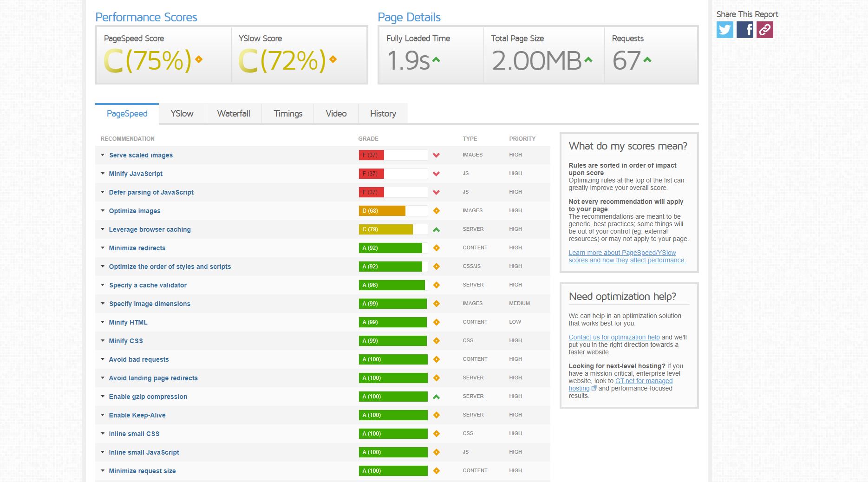Click red down-arrow trend icon for Defer parsing of JavaScript

tap(436, 192)
